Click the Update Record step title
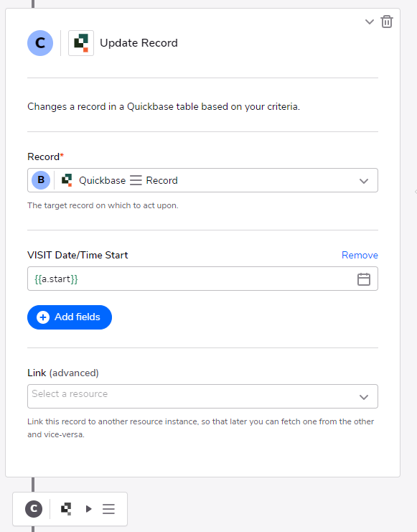The height and width of the screenshot is (532, 417). point(139,43)
